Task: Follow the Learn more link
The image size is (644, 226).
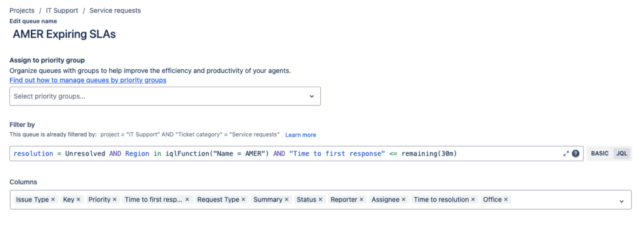Action: [x=301, y=135]
